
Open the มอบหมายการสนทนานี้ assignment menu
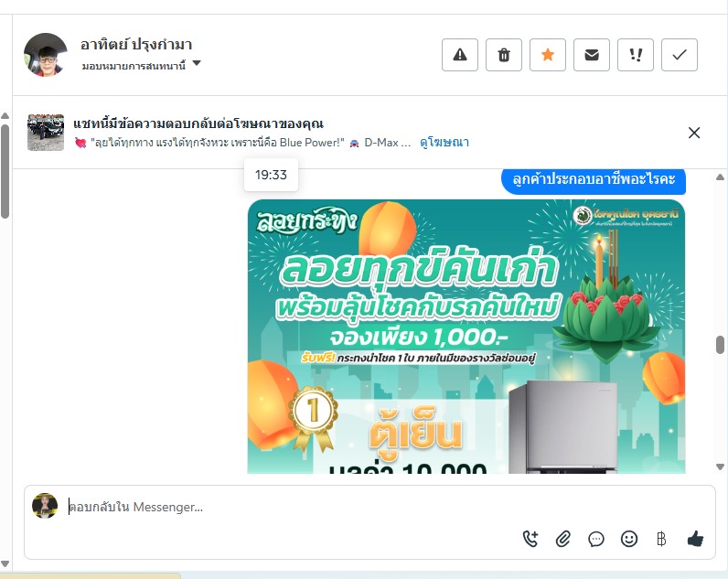[x=134, y=66]
